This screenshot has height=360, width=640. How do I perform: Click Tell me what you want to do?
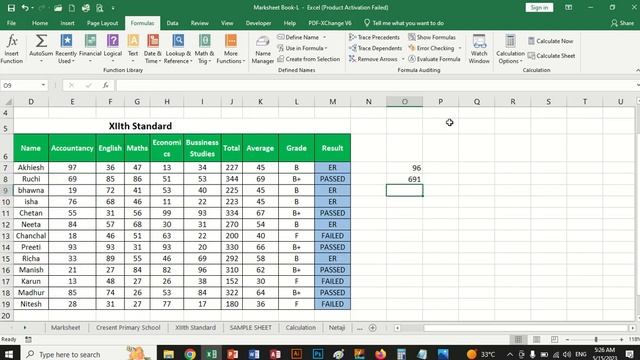[404, 23]
